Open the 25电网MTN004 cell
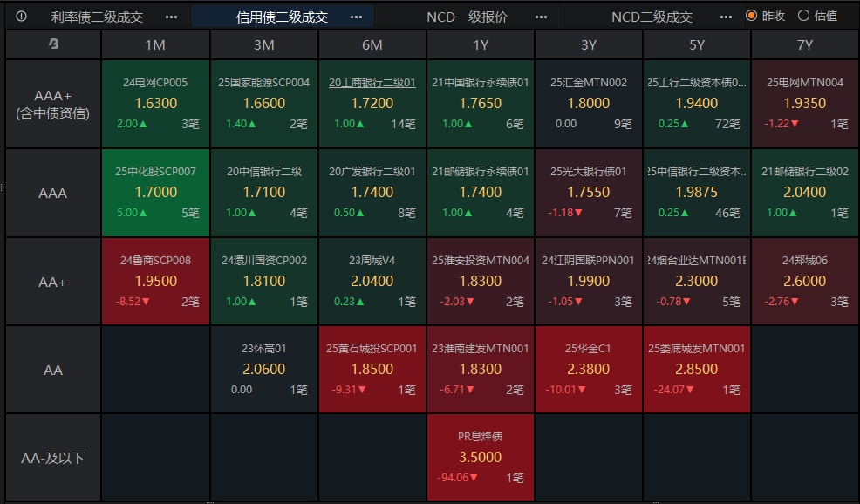The height and width of the screenshot is (504, 860). pos(804,104)
